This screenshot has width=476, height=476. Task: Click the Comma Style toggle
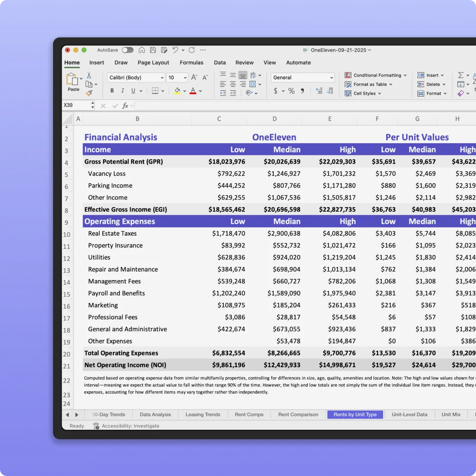coord(302,91)
